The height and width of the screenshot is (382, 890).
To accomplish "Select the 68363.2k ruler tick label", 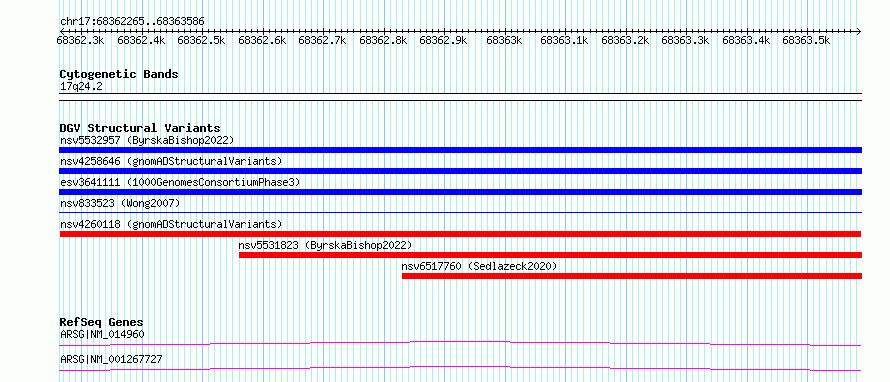I will click(x=624, y=40).
